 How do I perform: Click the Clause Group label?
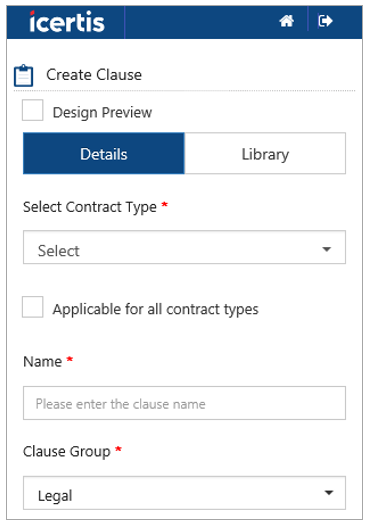tap(67, 452)
